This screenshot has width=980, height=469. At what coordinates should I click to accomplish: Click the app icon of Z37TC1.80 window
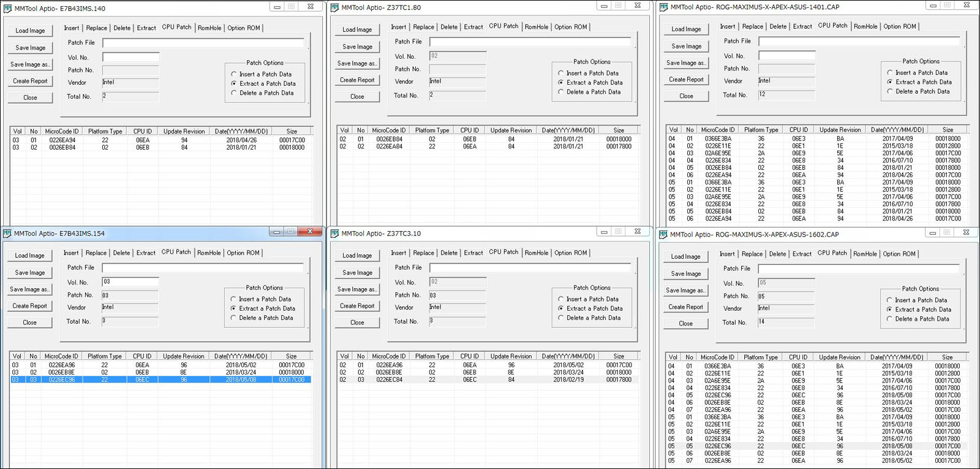[x=334, y=8]
